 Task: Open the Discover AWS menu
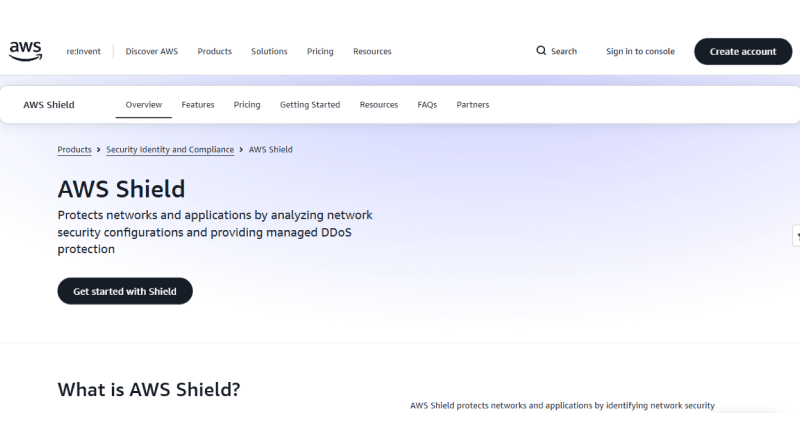(x=152, y=52)
